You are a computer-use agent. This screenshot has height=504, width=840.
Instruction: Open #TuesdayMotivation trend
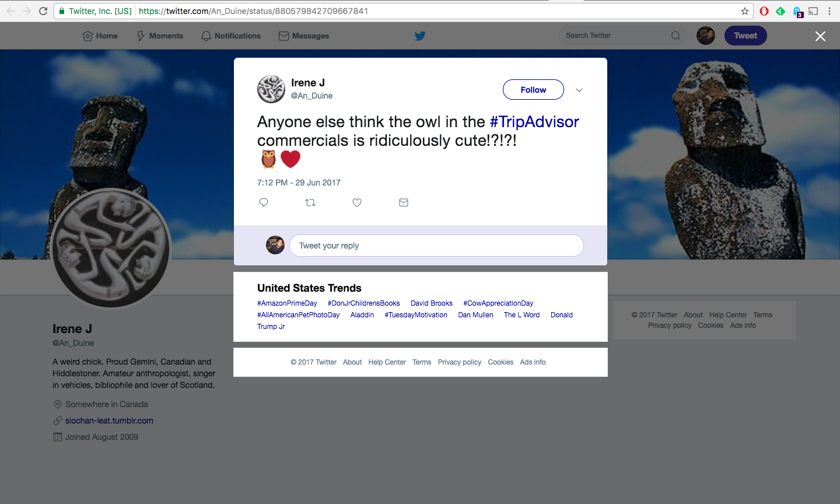pos(416,315)
